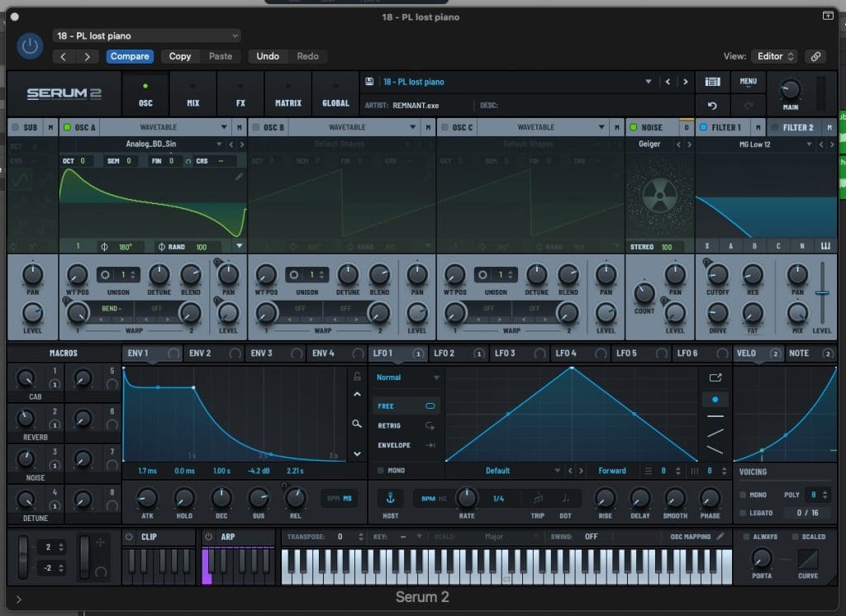846x616 pixels.
Task: Enable FILTER 2
Action: point(775,127)
